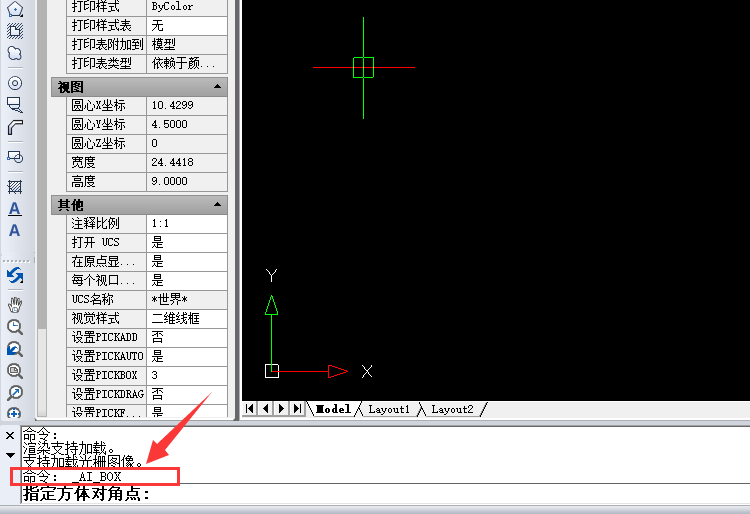Edit the 圆心Y坐标 value 4.5000
The width and height of the screenshot is (750, 514).
point(187,124)
